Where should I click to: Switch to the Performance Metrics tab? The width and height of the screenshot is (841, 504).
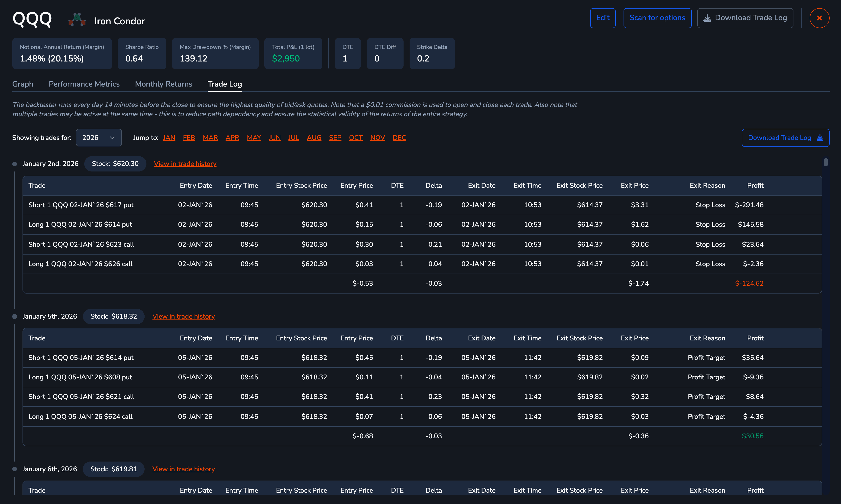[84, 84]
